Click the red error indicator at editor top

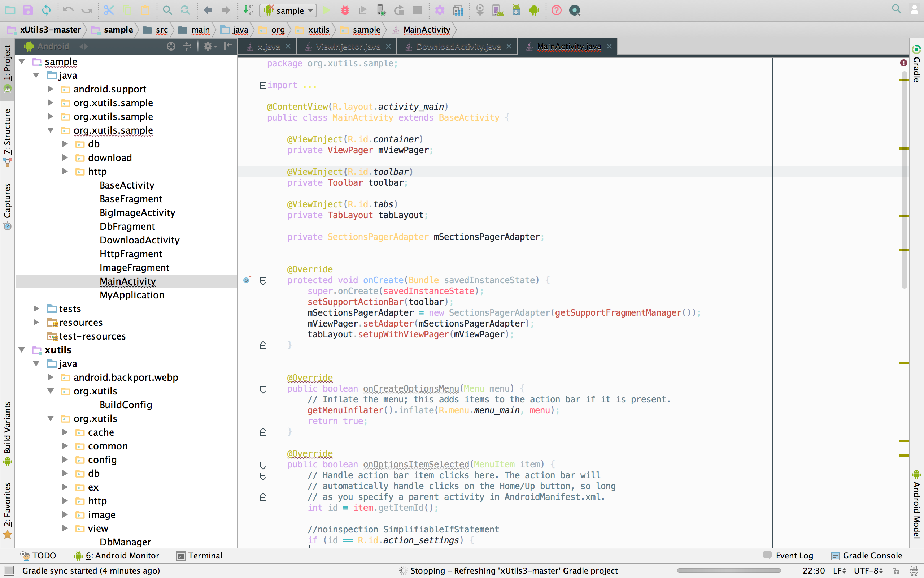pyautogui.click(x=903, y=63)
